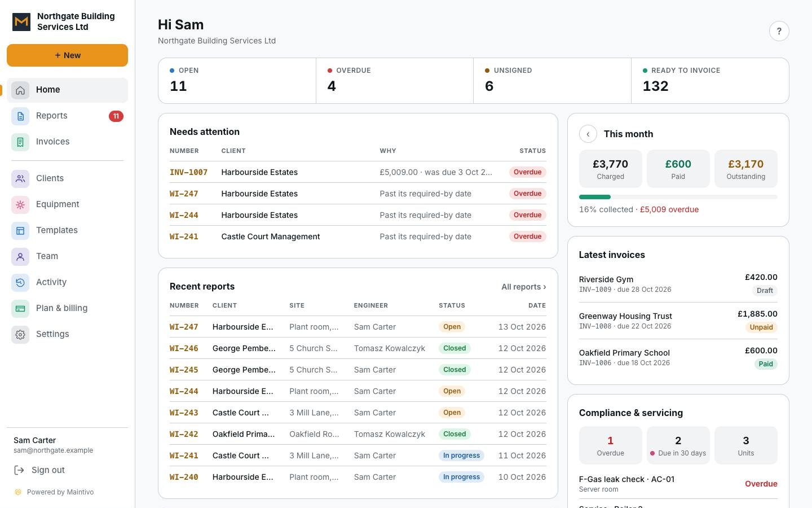The image size is (812, 508).
Task: Click the collection progress bar under This month
Action: [678, 197]
